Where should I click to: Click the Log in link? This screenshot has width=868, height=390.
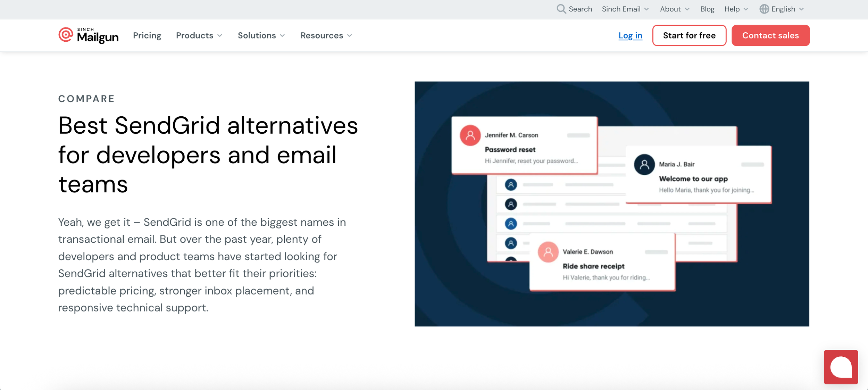tap(630, 35)
